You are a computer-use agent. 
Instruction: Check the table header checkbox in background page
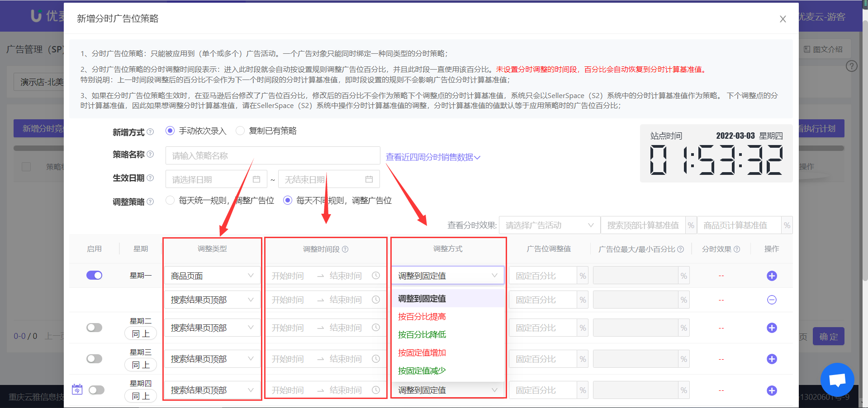click(26, 167)
